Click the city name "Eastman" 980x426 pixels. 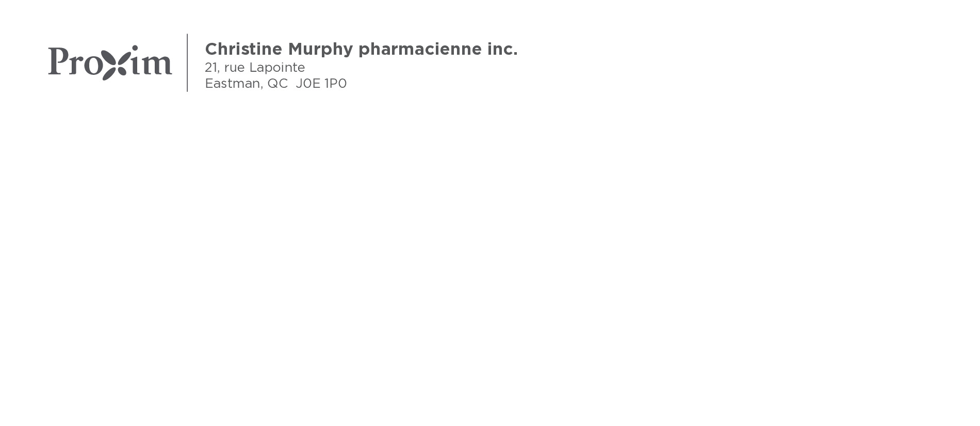coord(233,84)
